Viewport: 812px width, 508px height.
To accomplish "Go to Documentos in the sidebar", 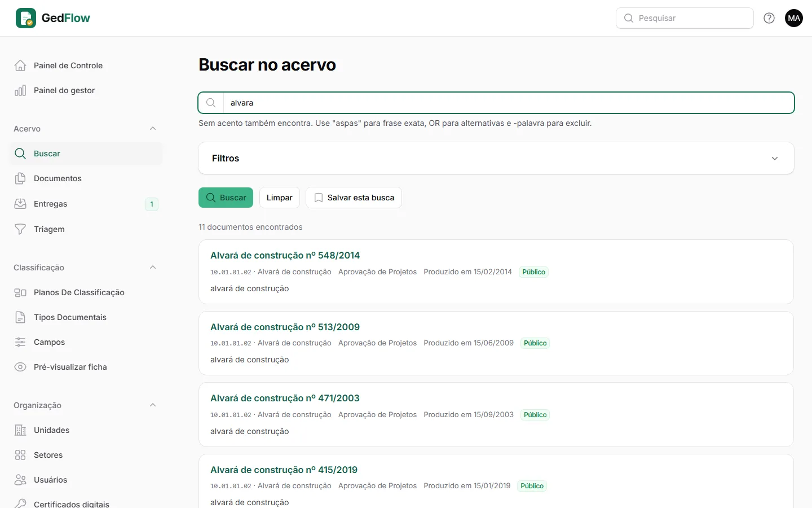I will pos(86,178).
